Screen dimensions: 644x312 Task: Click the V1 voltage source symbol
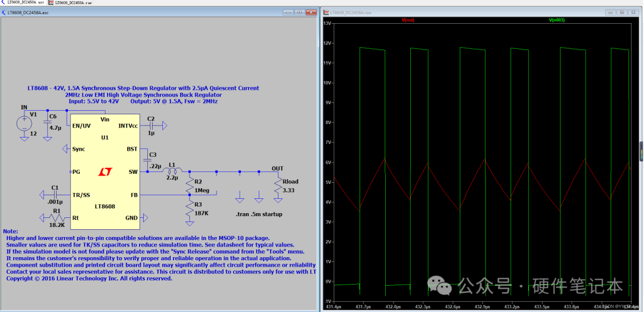pos(24,123)
